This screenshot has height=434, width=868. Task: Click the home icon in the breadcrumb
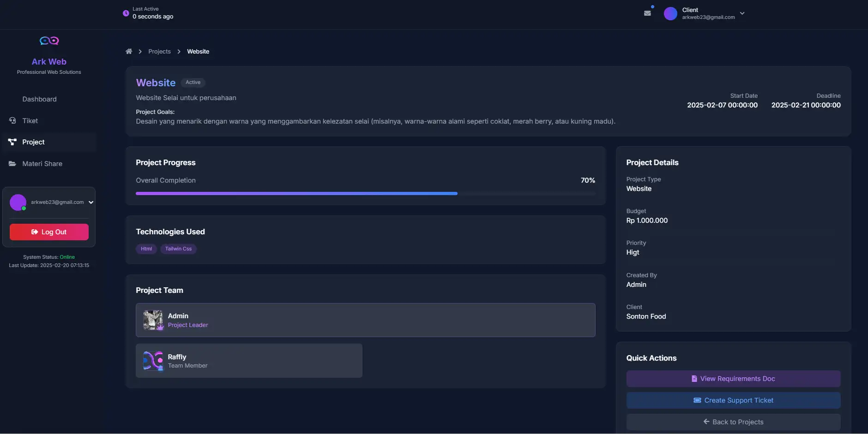pyautogui.click(x=129, y=51)
